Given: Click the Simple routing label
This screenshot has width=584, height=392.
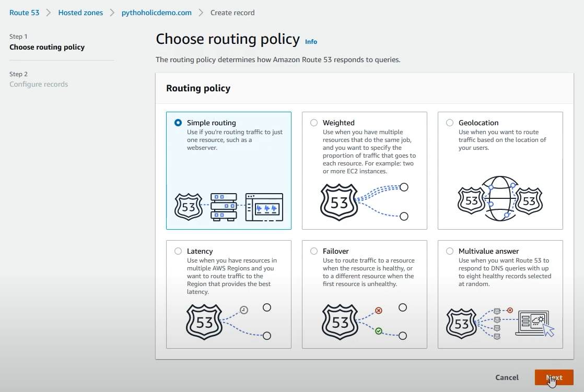Looking at the screenshot, I should [x=211, y=123].
